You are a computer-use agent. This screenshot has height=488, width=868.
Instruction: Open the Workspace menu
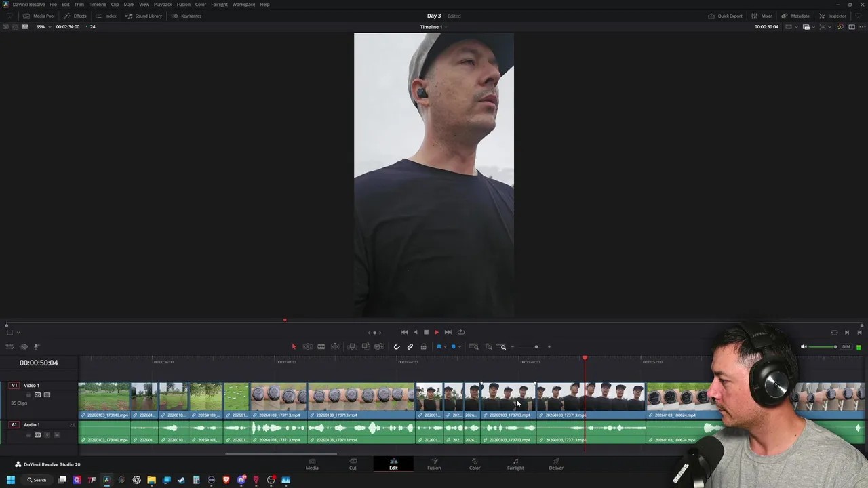click(x=243, y=5)
